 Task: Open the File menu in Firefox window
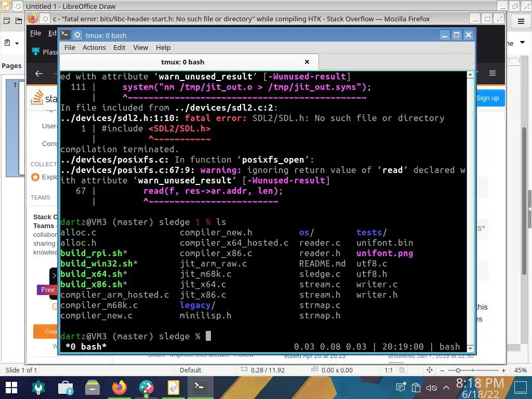click(35, 33)
